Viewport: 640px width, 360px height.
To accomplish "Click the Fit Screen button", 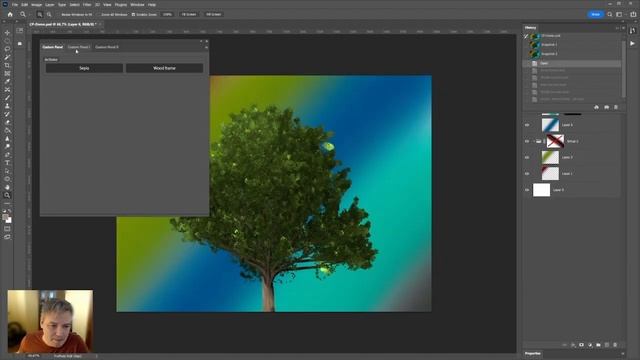I will [x=189, y=14].
